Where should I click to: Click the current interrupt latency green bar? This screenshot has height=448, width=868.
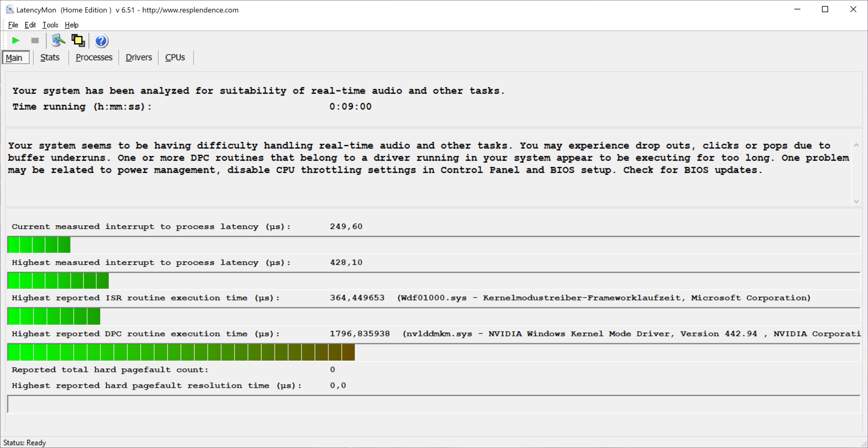click(x=39, y=245)
